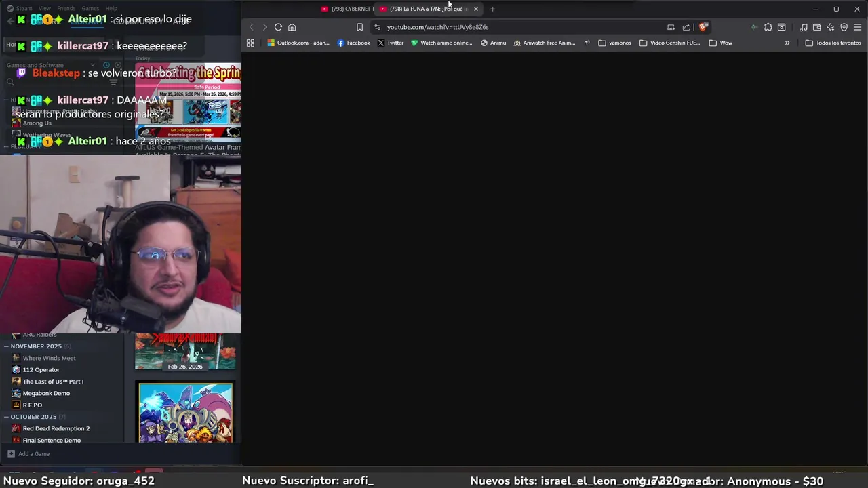The width and height of the screenshot is (868, 488).
Task: Click the music note playlist icon
Action: [803, 27]
